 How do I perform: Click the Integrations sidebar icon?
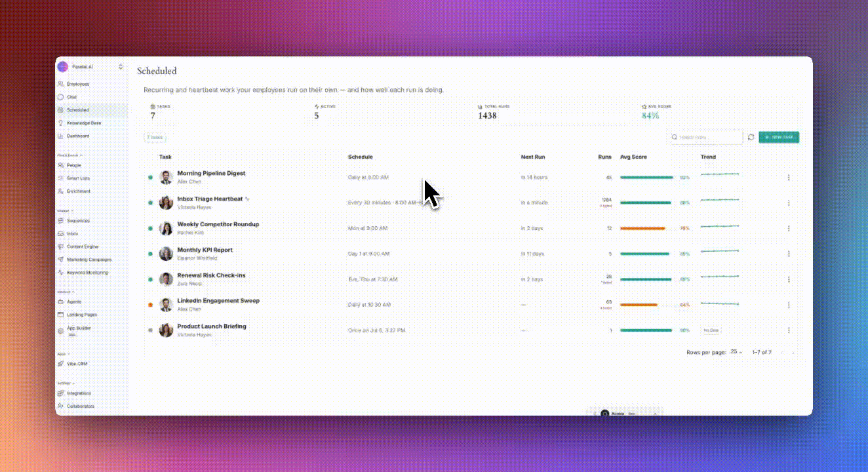pyautogui.click(x=61, y=393)
